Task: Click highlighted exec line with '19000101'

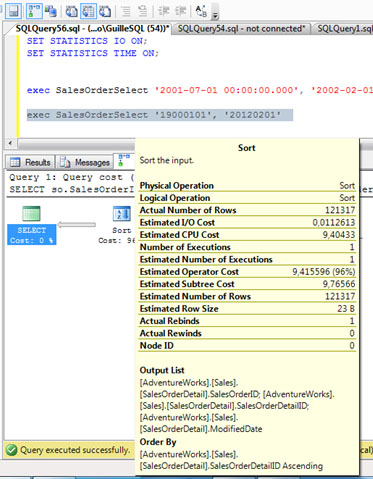Action: tap(160, 115)
